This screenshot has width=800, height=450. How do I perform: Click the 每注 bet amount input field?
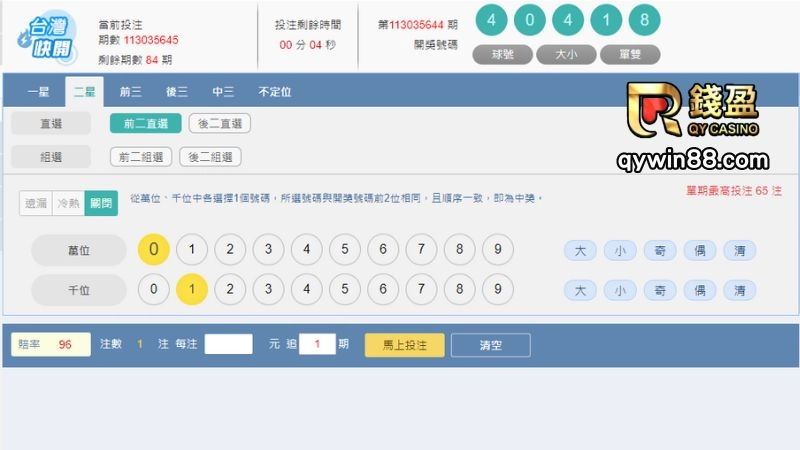tap(228, 345)
